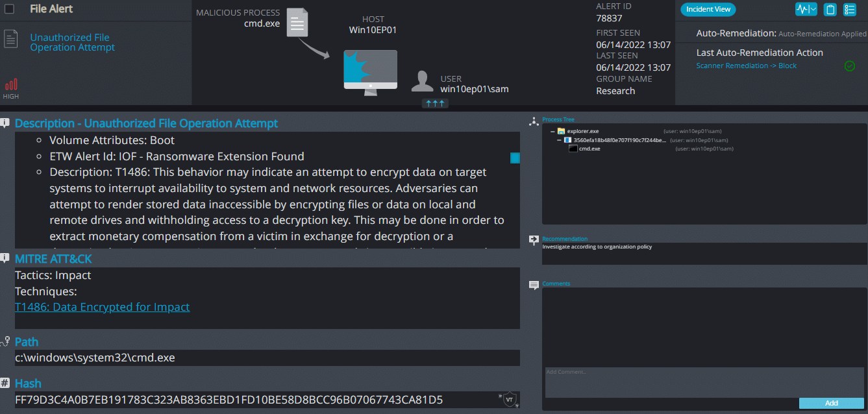The image size is (868, 414).
Task: Collapse the 3560efa18b48f0e... tree node
Action: pos(559,140)
